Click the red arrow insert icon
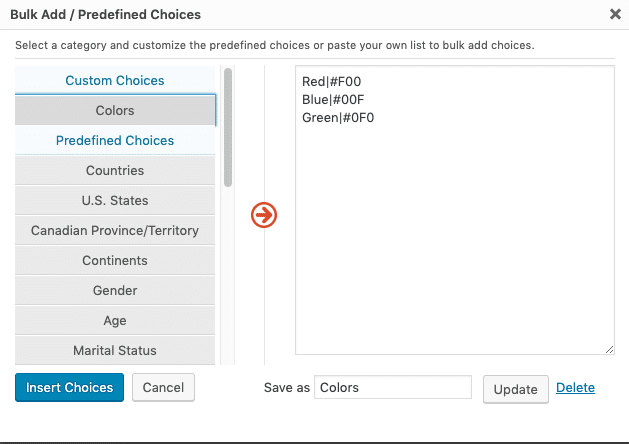 (264, 215)
